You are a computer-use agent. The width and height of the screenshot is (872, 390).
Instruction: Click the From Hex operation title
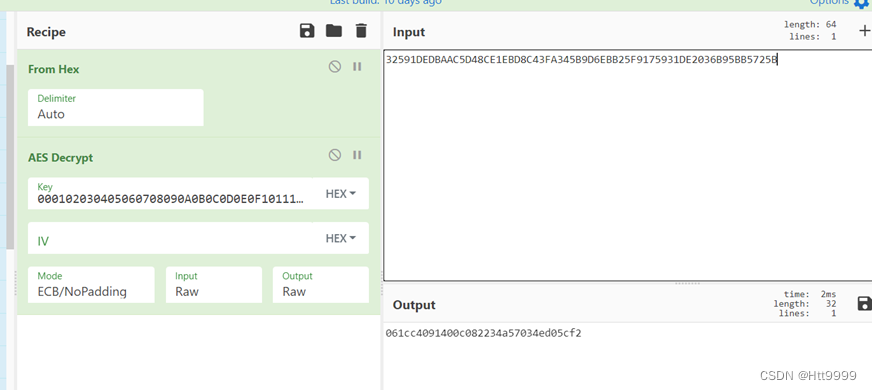(x=53, y=69)
